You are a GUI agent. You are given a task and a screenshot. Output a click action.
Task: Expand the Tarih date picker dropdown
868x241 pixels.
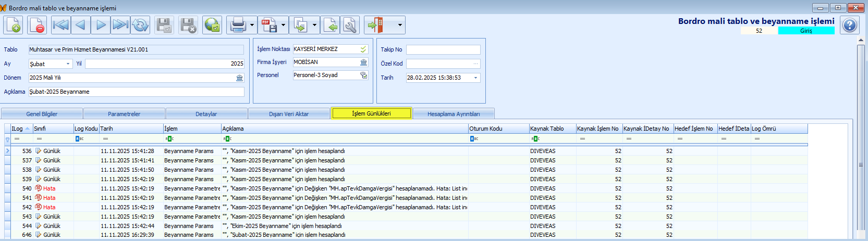pos(475,78)
